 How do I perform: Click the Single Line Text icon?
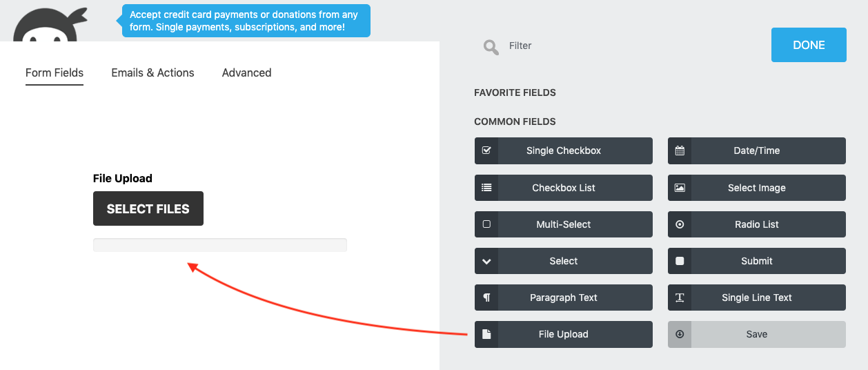[680, 298]
